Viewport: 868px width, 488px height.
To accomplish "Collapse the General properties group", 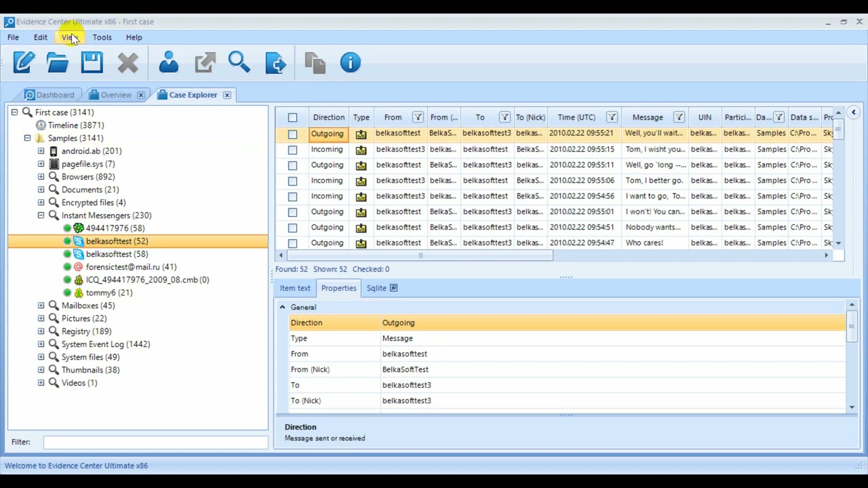I will (283, 307).
